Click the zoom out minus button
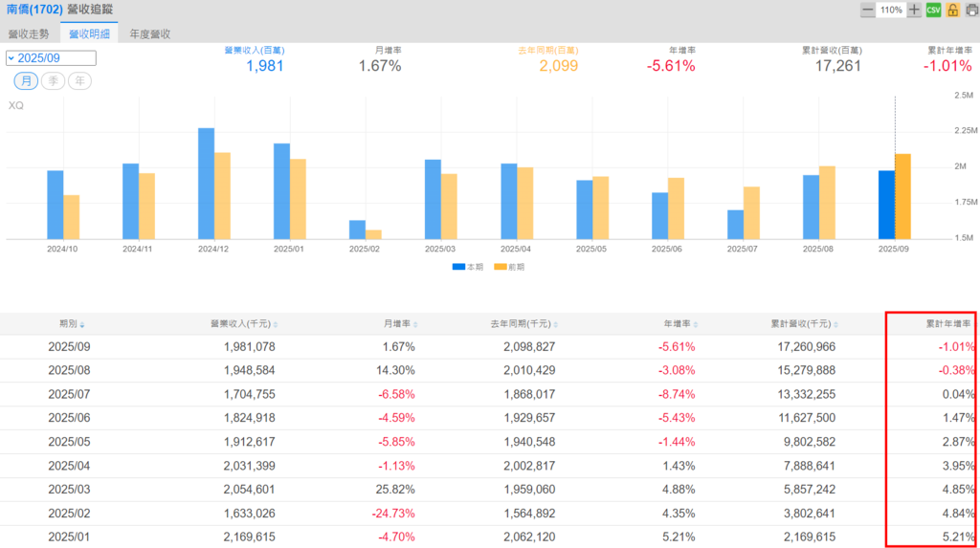The width and height of the screenshot is (980, 548). tap(867, 10)
